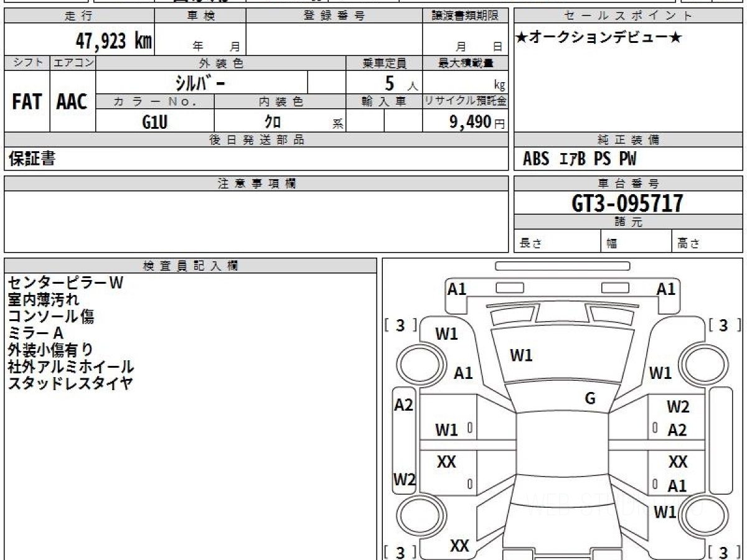Click the 高さ dimension label
The width and height of the screenshot is (747, 560).
click(x=688, y=244)
